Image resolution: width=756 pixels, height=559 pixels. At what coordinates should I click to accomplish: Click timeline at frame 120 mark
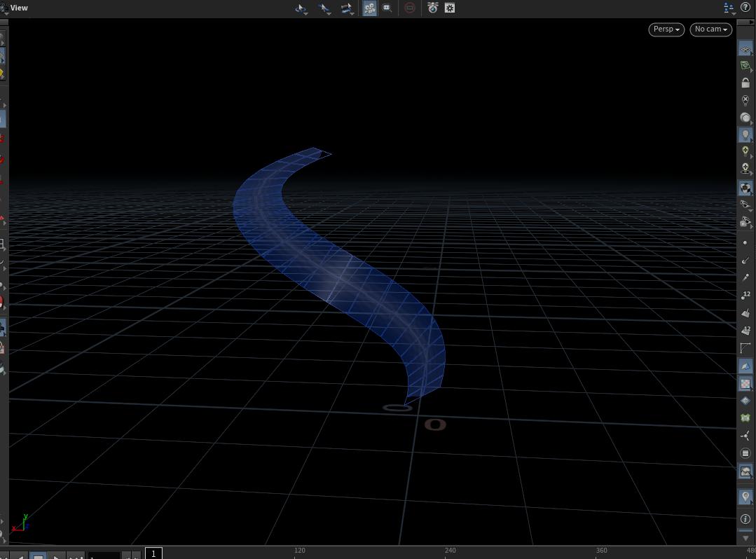[x=300, y=551]
